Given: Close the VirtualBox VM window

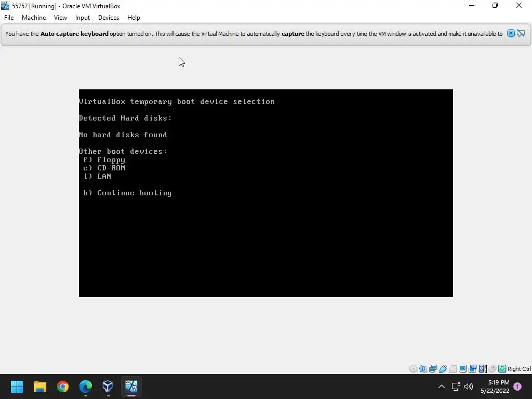Looking at the screenshot, I should pyautogui.click(x=519, y=5).
